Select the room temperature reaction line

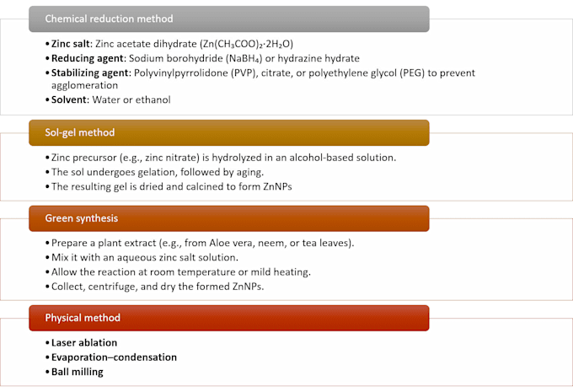[x=178, y=272]
